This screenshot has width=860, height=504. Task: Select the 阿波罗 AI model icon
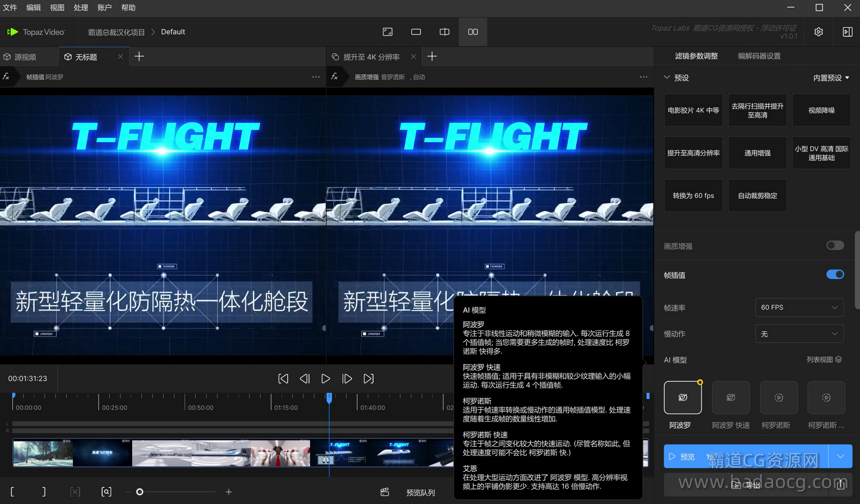click(683, 397)
